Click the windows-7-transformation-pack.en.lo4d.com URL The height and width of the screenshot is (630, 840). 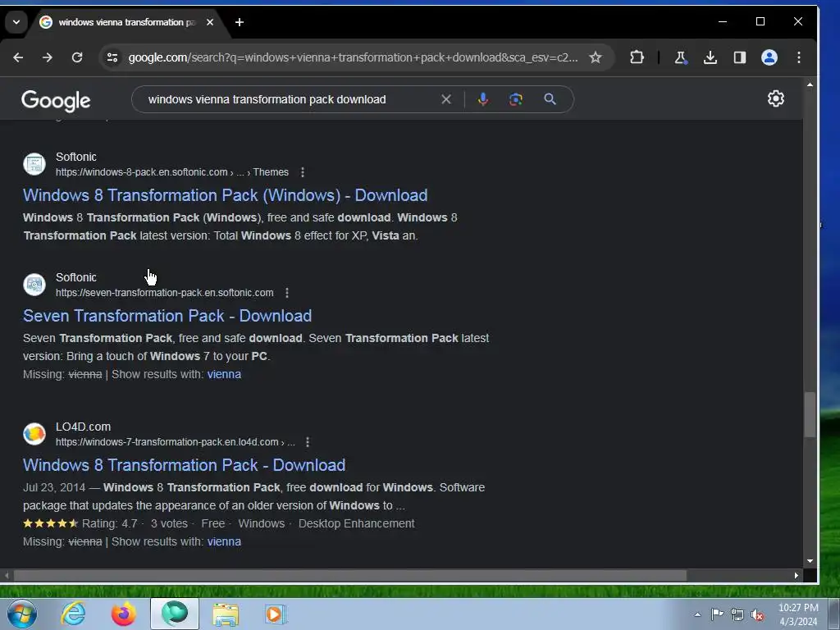click(176, 442)
